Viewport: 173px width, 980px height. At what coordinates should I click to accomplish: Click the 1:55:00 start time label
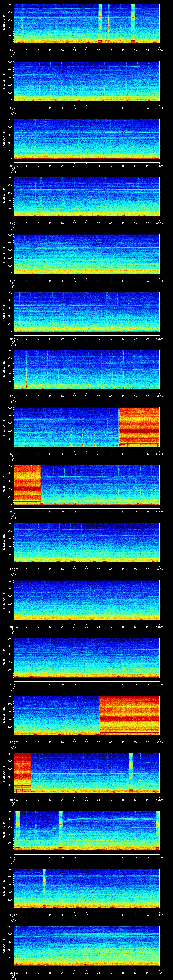click(14, 684)
